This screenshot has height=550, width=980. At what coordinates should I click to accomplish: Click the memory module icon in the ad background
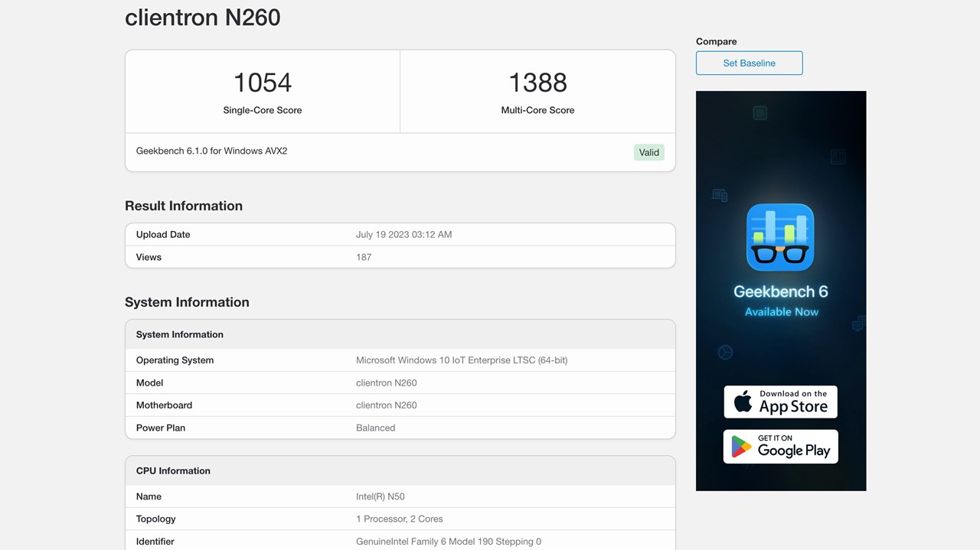pyautogui.click(x=838, y=157)
